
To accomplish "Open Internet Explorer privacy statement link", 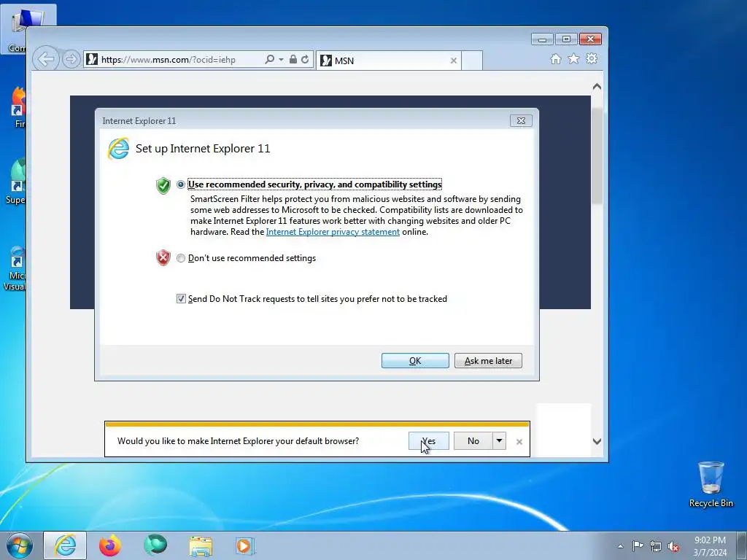I will (x=333, y=232).
